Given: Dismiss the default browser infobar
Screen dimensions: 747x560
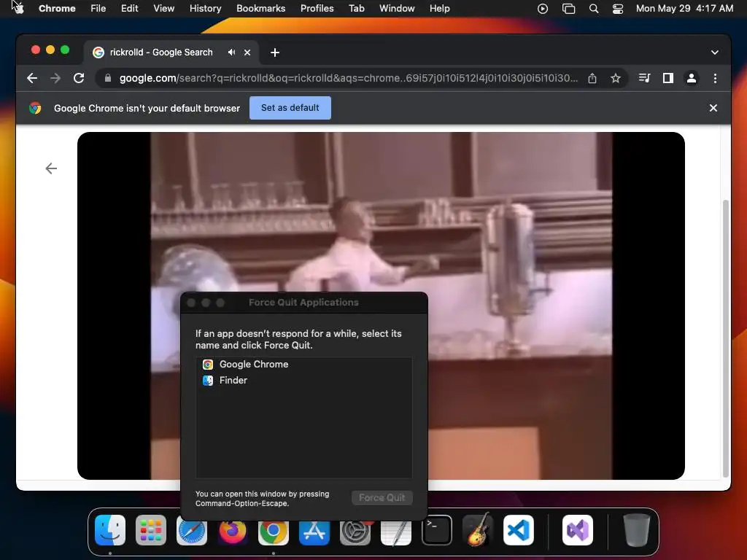Looking at the screenshot, I should 713,108.
